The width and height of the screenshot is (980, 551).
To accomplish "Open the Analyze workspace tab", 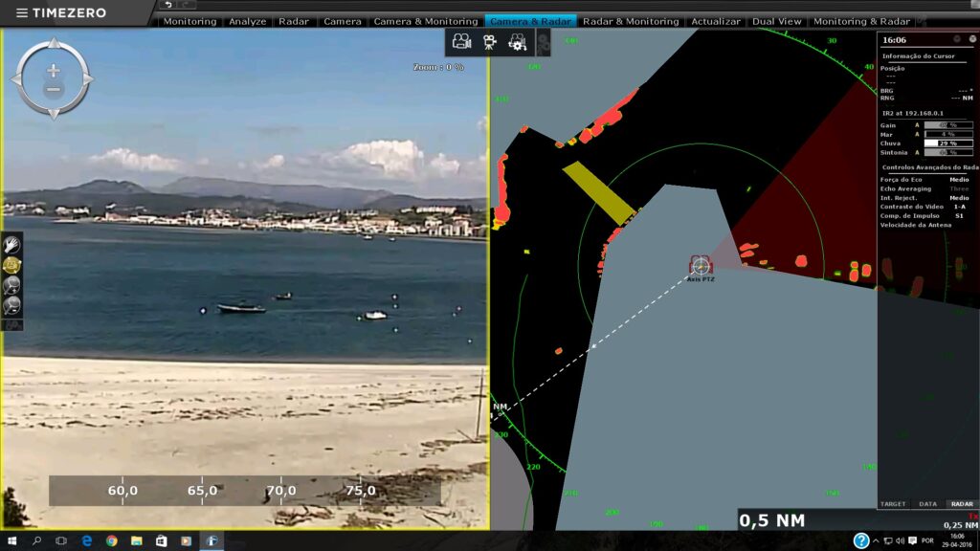I will (248, 21).
